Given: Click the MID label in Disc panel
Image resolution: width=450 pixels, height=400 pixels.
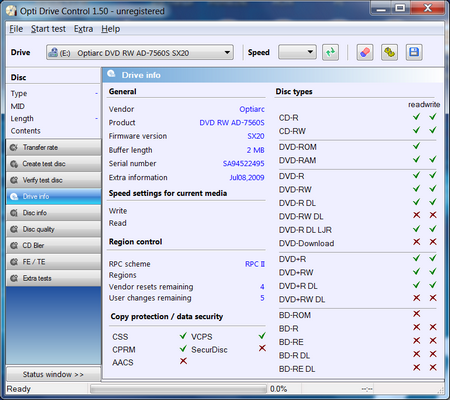Looking at the screenshot, I should (x=18, y=106).
